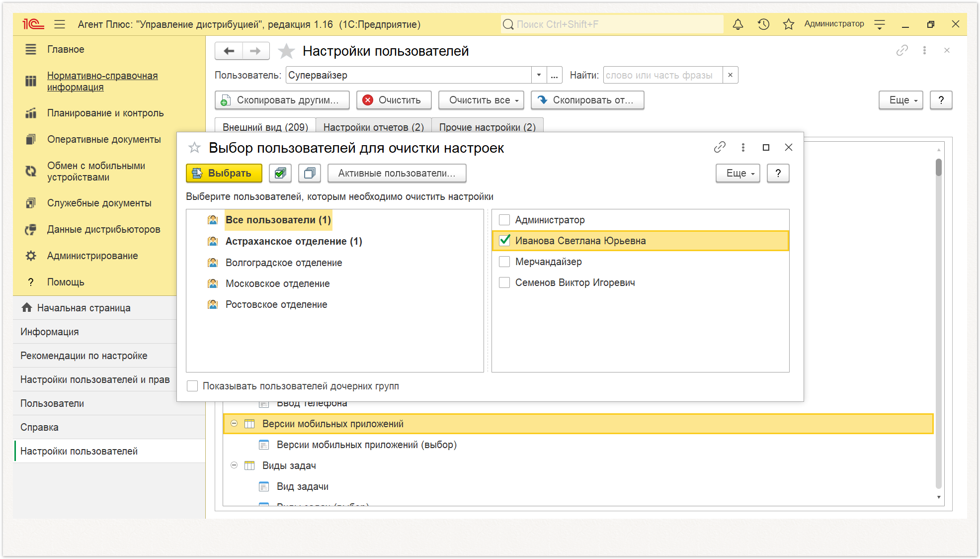This screenshot has width=980, height=559.
Task: Open page options three-dot menu
Action: [924, 50]
